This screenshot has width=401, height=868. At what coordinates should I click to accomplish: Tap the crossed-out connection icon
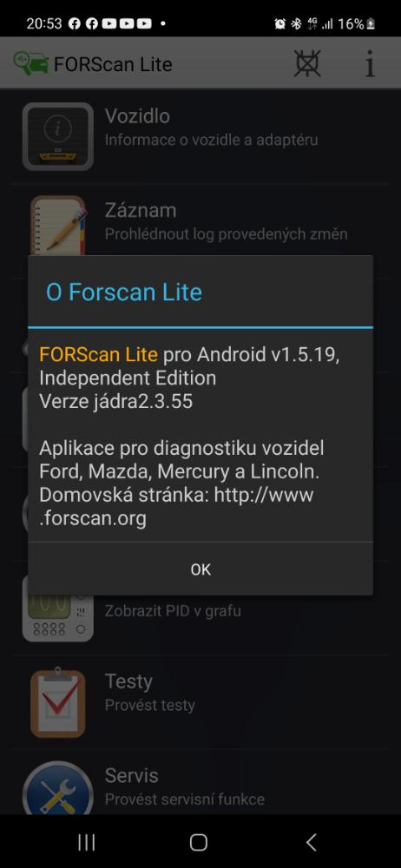pyautogui.click(x=307, y=63)
